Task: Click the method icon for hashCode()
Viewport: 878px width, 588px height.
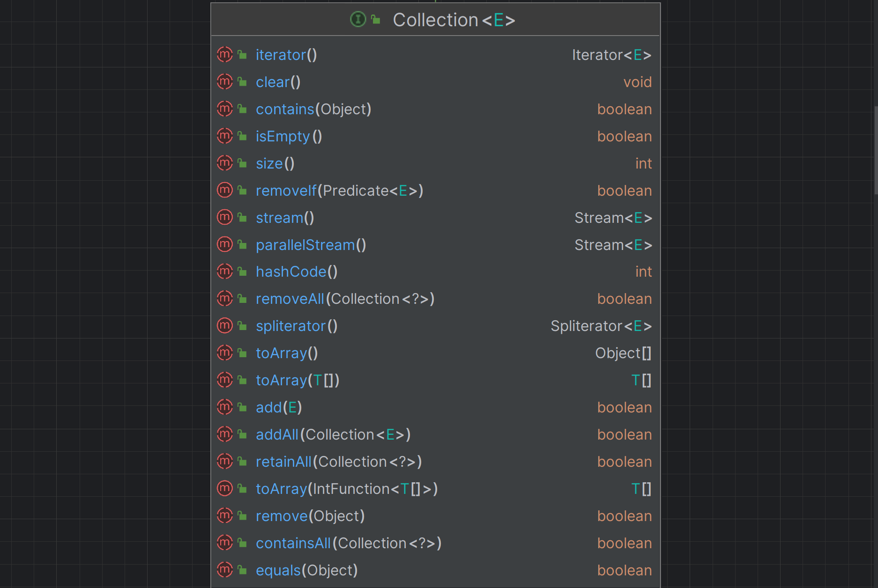Action: point(225,272)
